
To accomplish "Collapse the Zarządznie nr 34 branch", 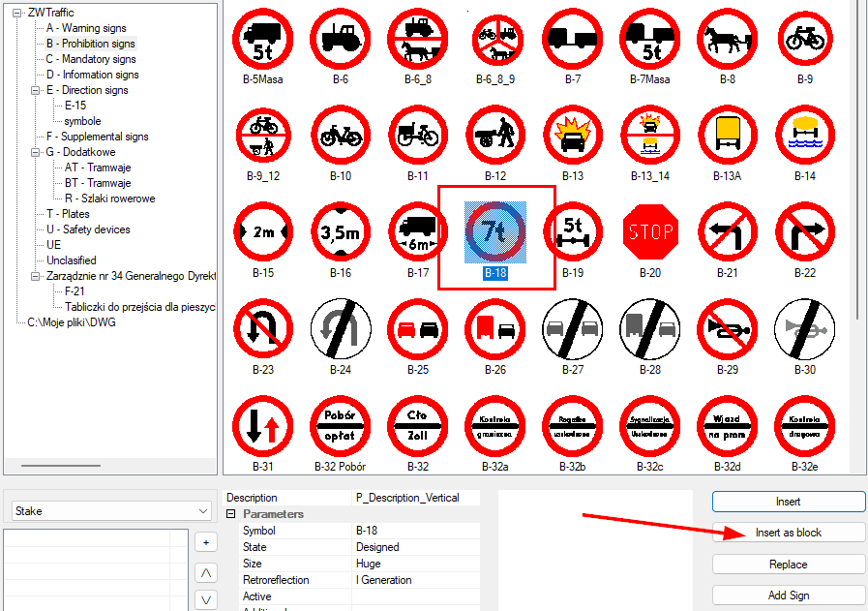I will point(36,276).
